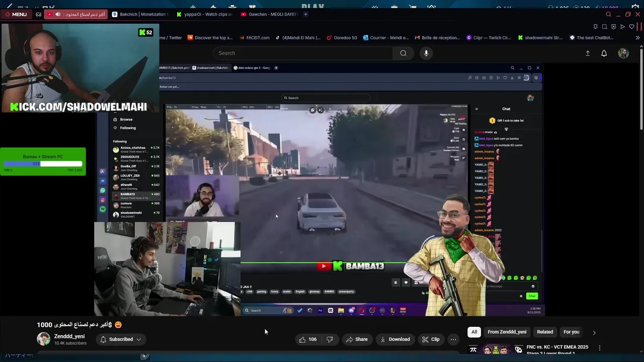
Task: Click the upload arrow icon in YouTube header
Action: [x=587, y=53]
